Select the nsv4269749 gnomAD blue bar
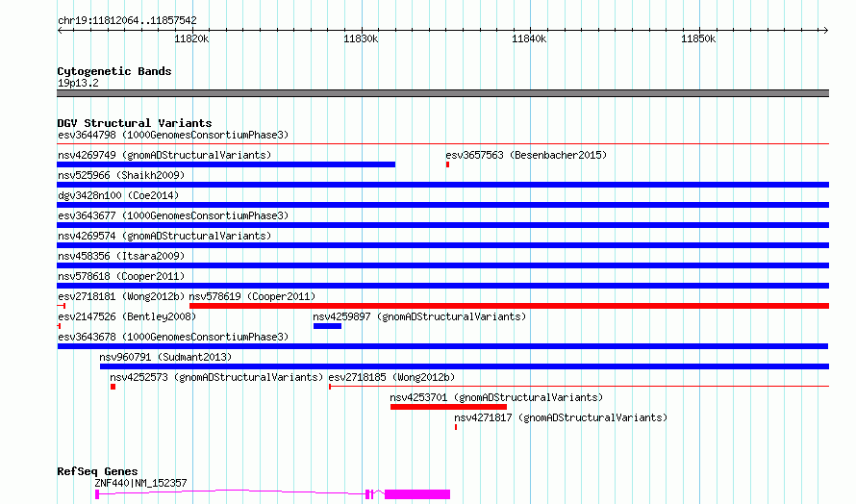The width and height of the screenshot is (856, 504). point(226,164)
